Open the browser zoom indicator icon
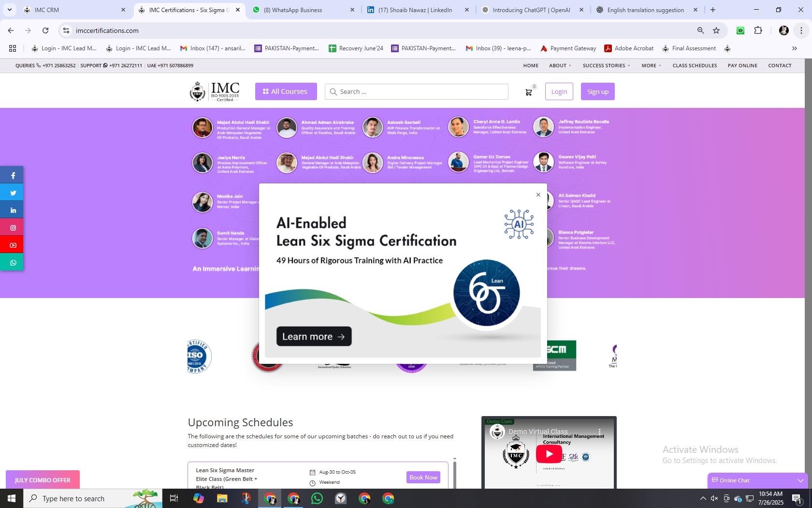Screen dimensions: 812x508 coord(700,30)
